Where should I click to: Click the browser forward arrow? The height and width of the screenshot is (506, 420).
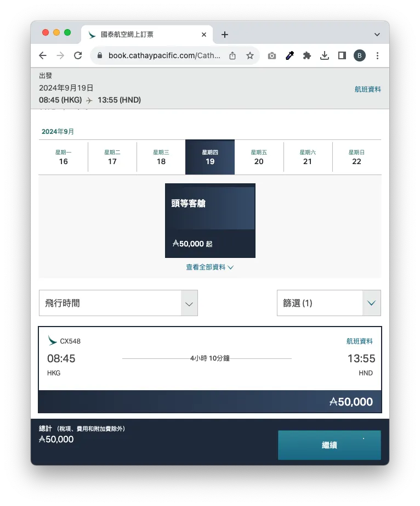(x=60, y=55)
